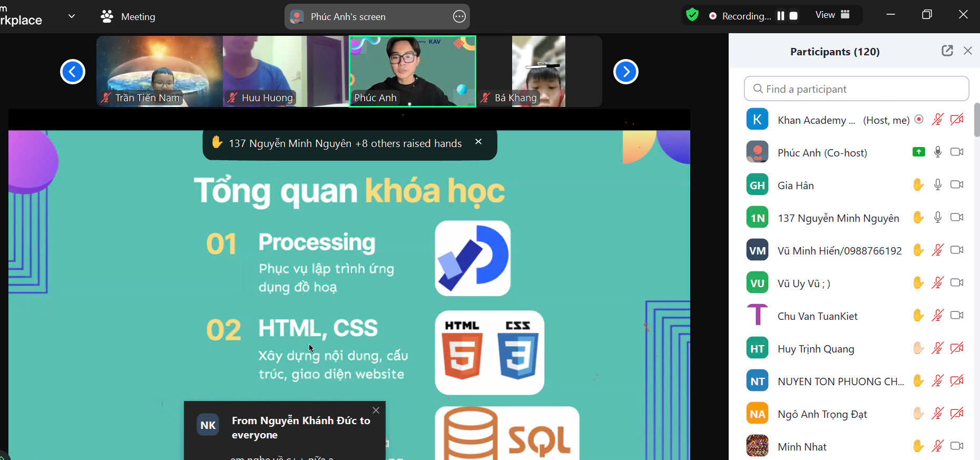Toggle Chu Van TuanKiet's camera icon
This screenshot has height=460, width=980.
(957, 316)
